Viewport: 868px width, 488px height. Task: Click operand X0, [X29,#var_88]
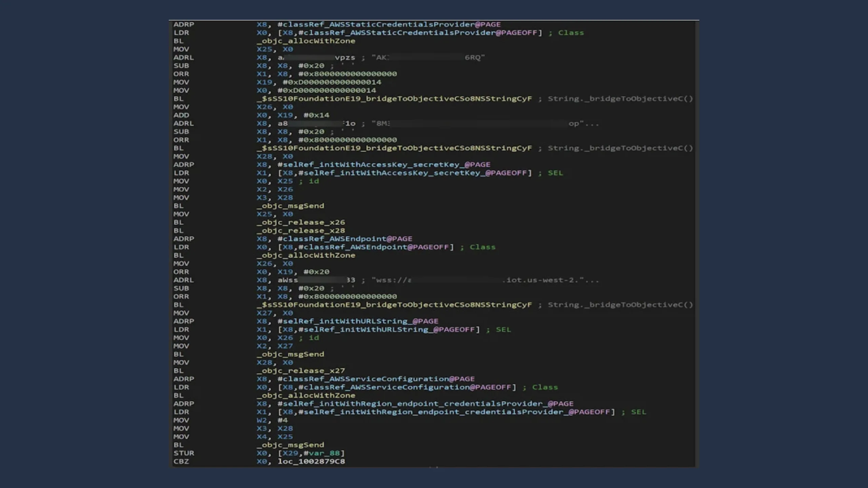coord(300,453)
